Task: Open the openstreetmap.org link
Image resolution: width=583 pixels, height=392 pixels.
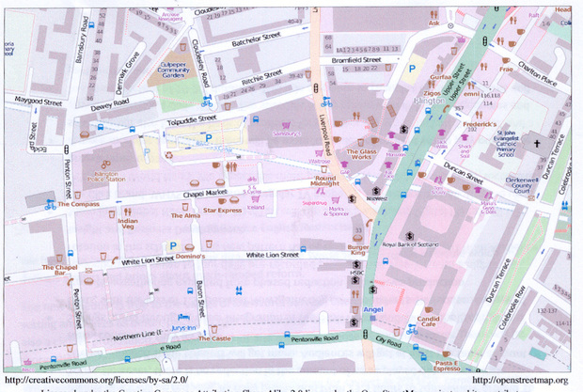Action: click(521, 380)
